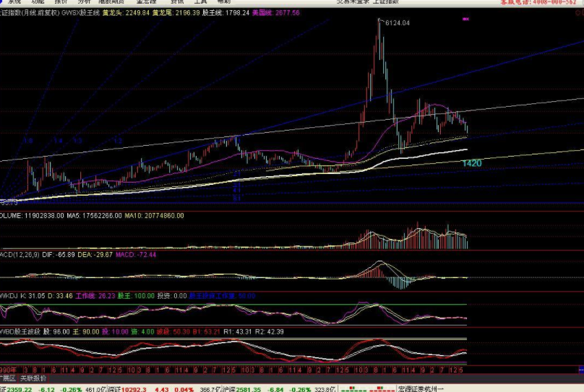Screen dimensions: 584x392
Task: Click the KDJ K: 31.05 value
Action: pyautogui.click(x=33, y=296)
